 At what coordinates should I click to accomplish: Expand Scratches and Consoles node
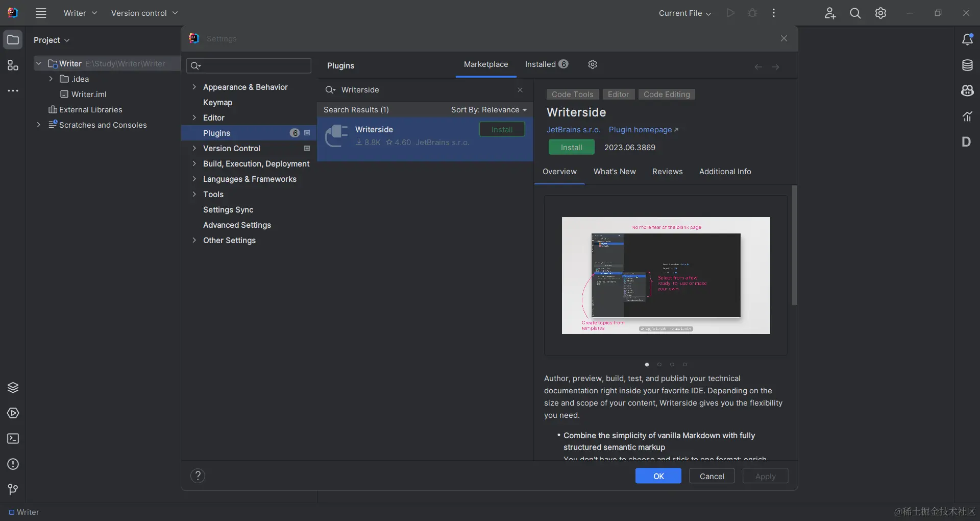[x=38, y=125]
